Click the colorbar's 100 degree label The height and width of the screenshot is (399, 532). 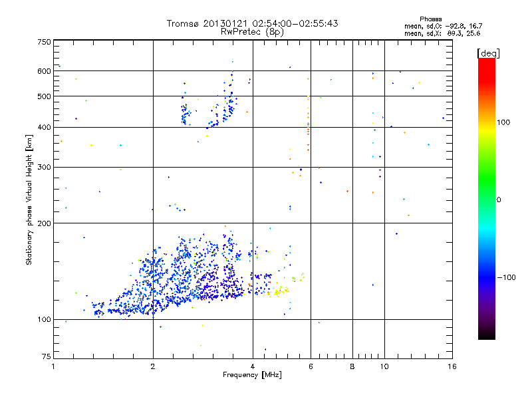(x=503, y=122)
